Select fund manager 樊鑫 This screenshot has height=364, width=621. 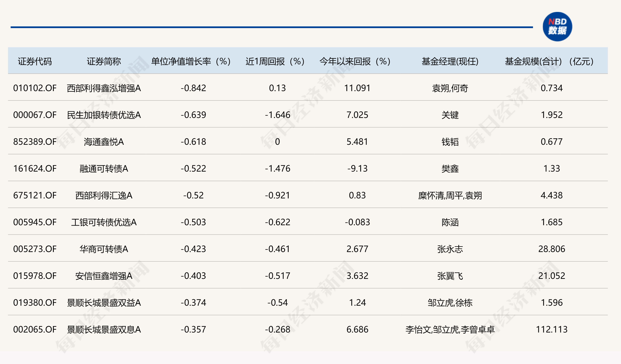click(x=450, y=169)
